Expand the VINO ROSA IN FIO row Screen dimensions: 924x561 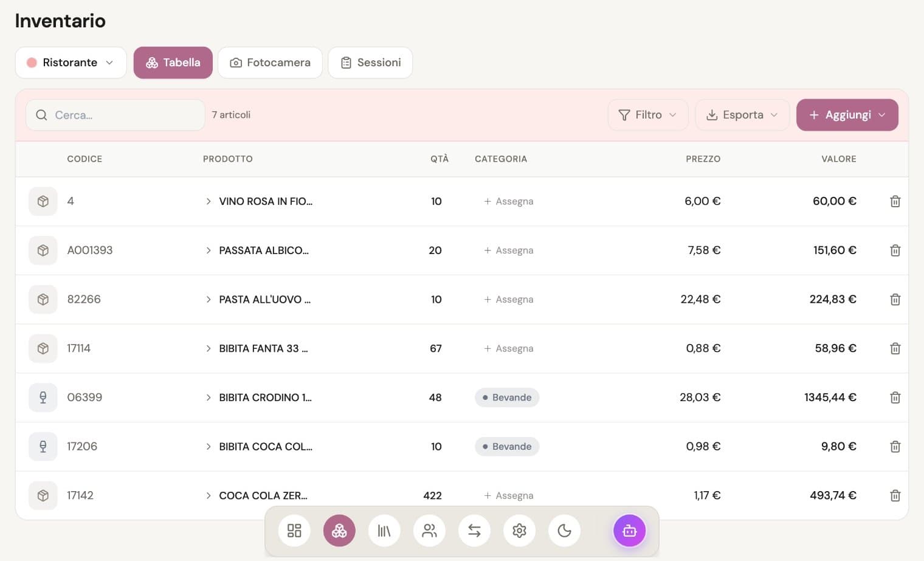[208, 201]
